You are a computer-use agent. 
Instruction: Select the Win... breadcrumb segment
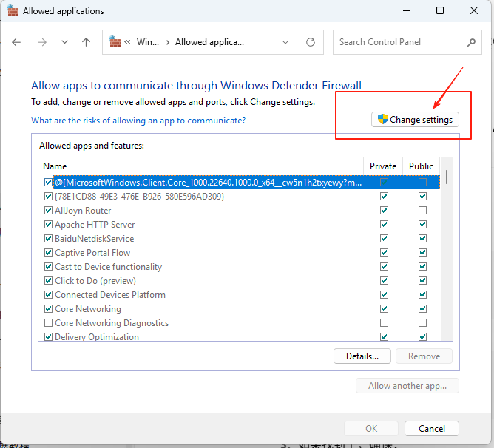click(x=147, y=42)
